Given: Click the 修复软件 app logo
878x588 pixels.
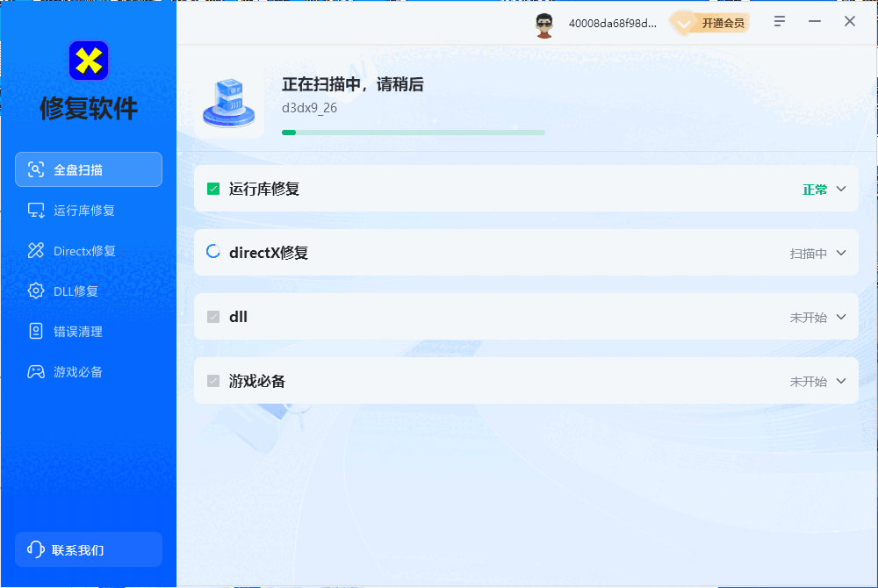Looking at the screenshot, I should [x=88, y=59].
